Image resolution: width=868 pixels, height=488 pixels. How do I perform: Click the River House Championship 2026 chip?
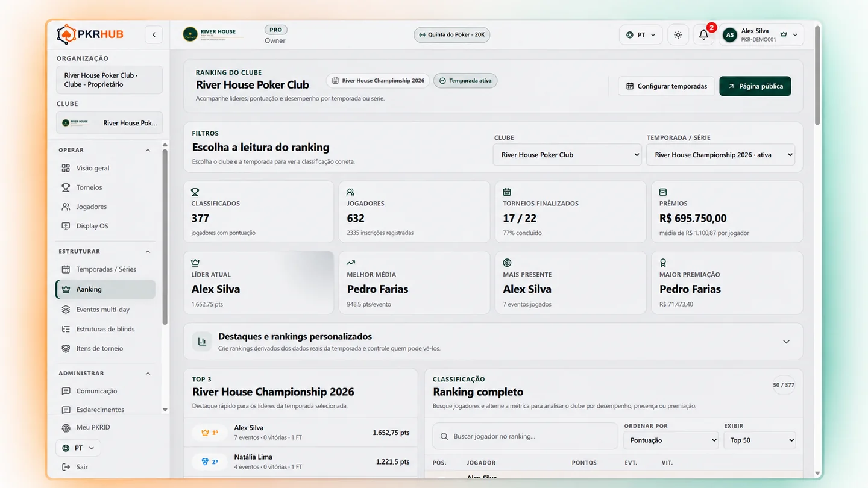[378, 81]
